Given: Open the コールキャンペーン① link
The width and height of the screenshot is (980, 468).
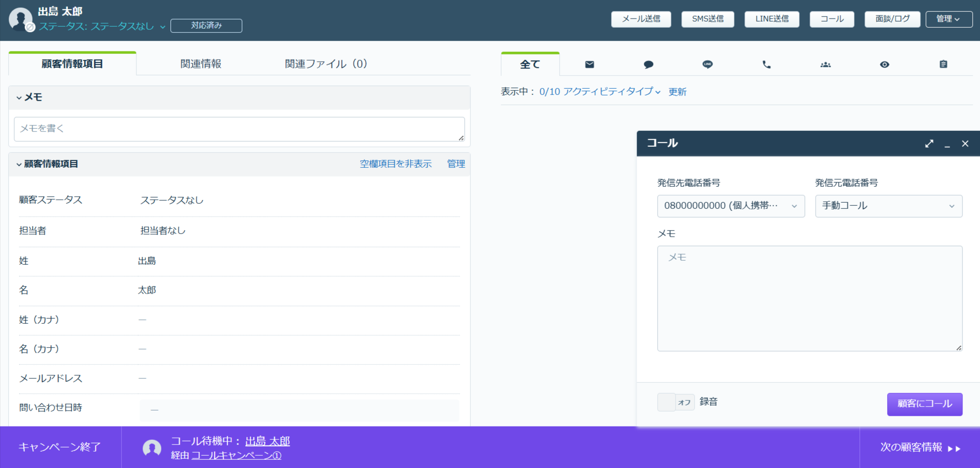Looking at the screenshot, I should (236, 456).
